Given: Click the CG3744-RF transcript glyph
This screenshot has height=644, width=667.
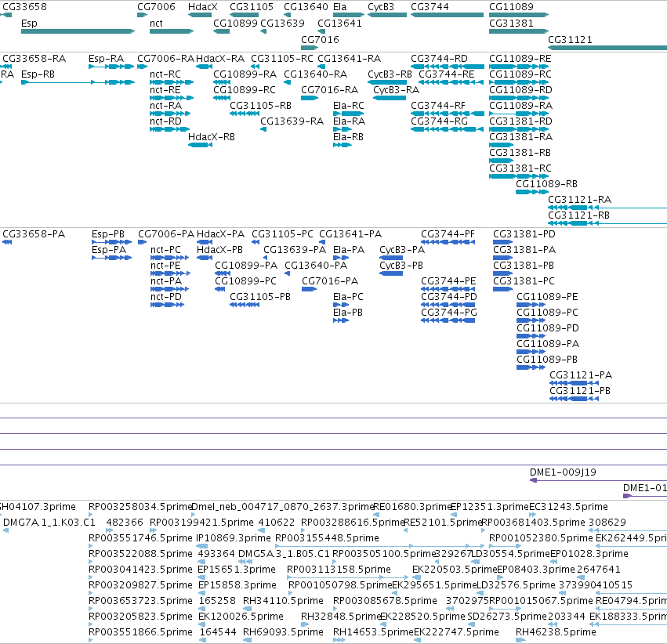Looking at the screenshot, I should pyautogui.click(x=448, y=114).
